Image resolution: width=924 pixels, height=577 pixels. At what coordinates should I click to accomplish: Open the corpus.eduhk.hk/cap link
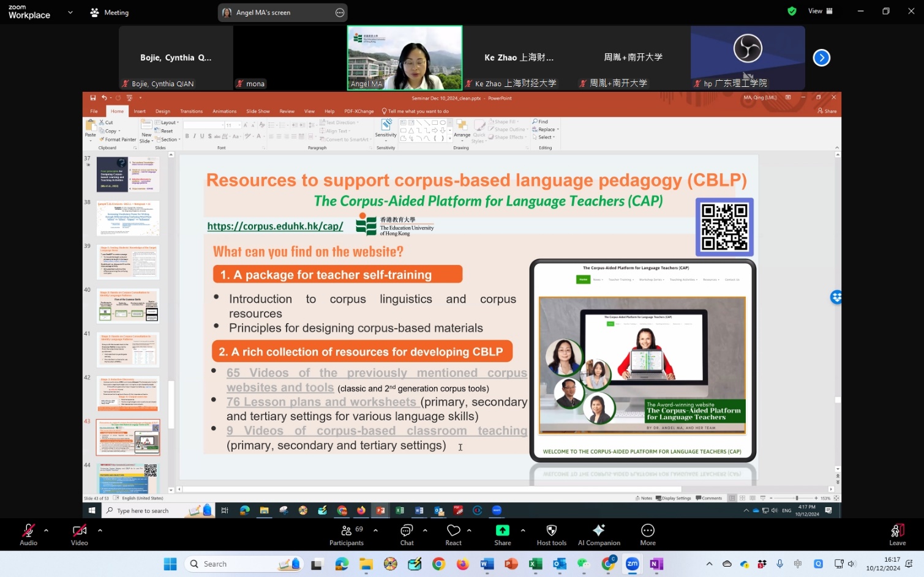click(275, 226)
